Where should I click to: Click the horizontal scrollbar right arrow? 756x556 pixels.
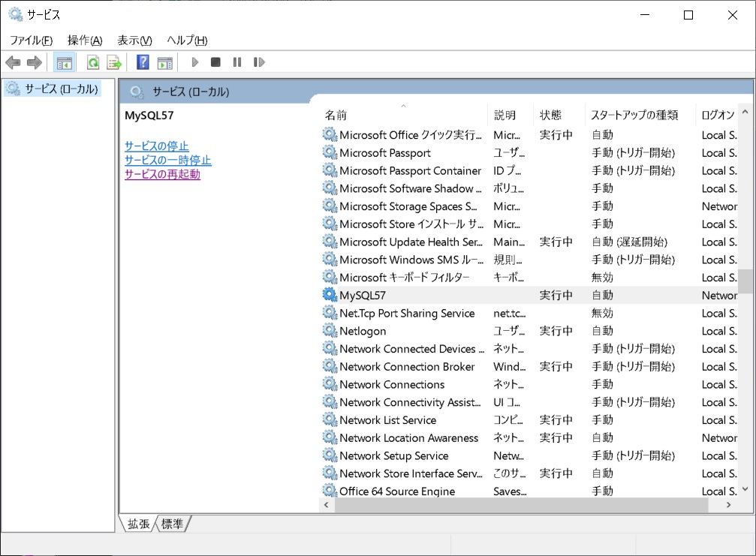click(728, 505)
